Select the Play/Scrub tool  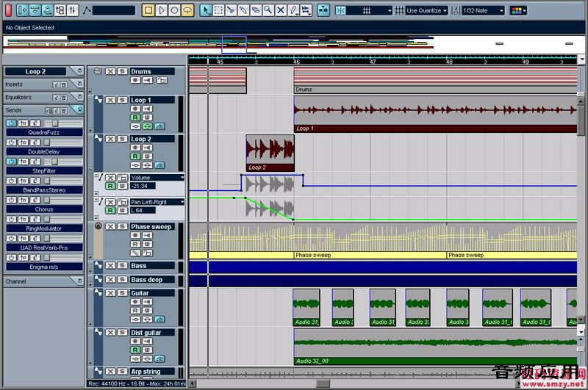(x=306, y=10)
